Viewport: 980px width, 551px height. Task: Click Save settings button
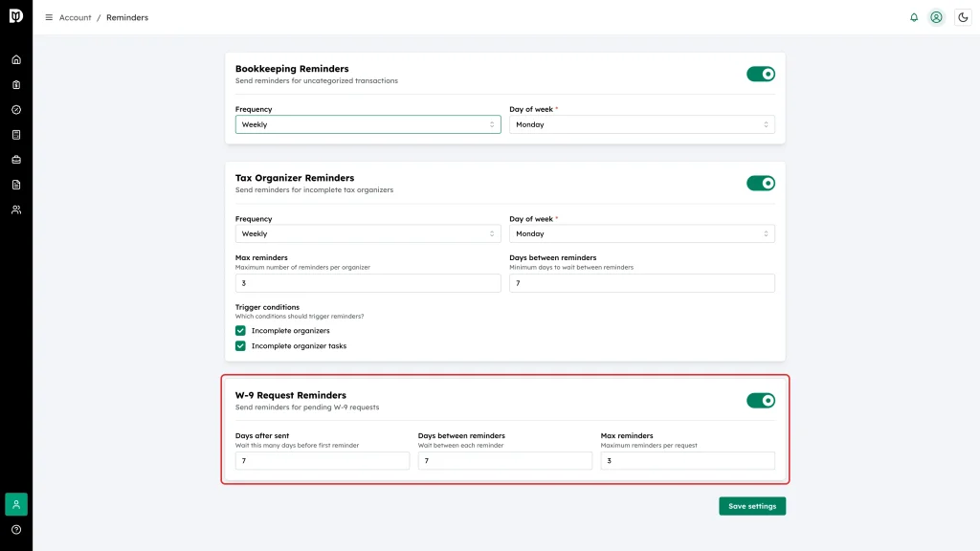click(x=752, y=506)
